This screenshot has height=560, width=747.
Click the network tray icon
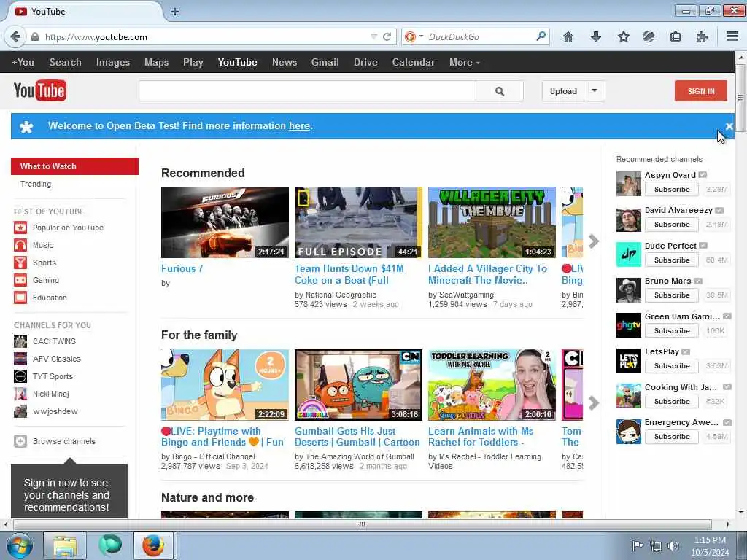656,546
